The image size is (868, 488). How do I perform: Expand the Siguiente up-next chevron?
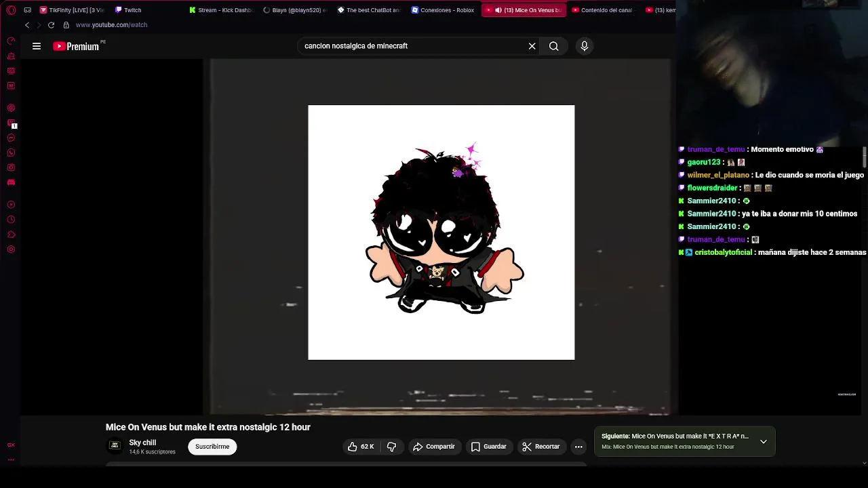pyautogui.click(x=764, y=441)
